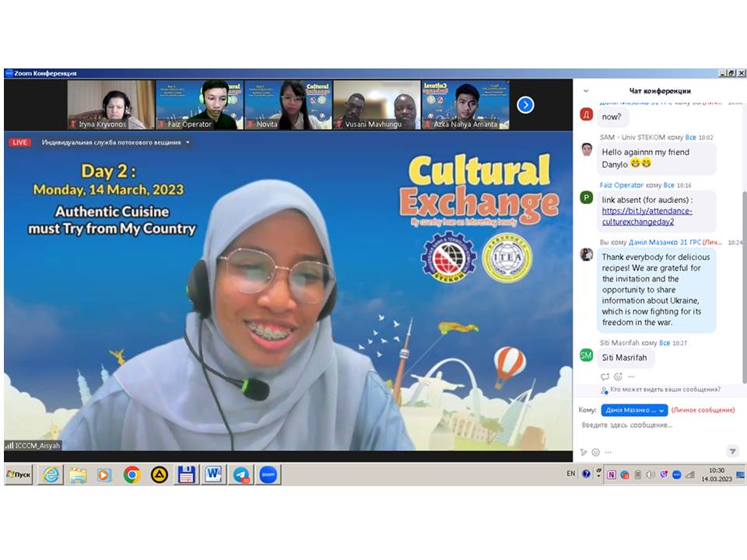Viewport: 747px width, 560px height.
Task: Open Zoom tray icon
Action: pos(676,474)
